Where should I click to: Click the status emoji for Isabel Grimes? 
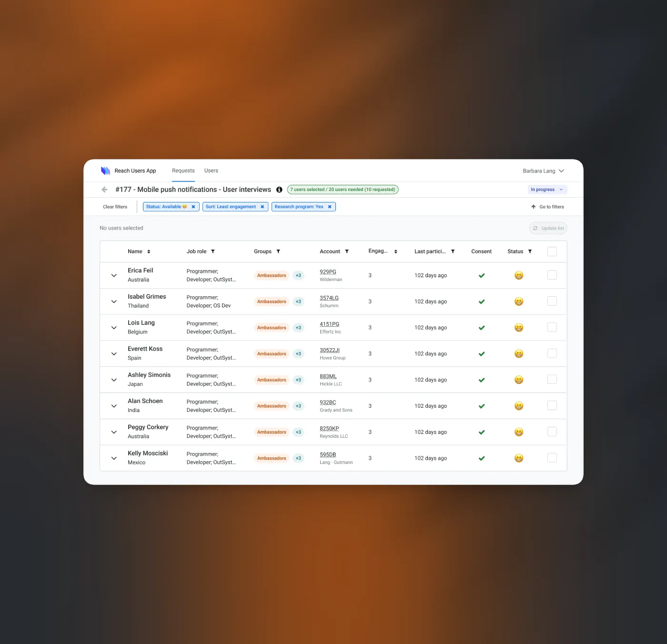click(x=519, y=302)
